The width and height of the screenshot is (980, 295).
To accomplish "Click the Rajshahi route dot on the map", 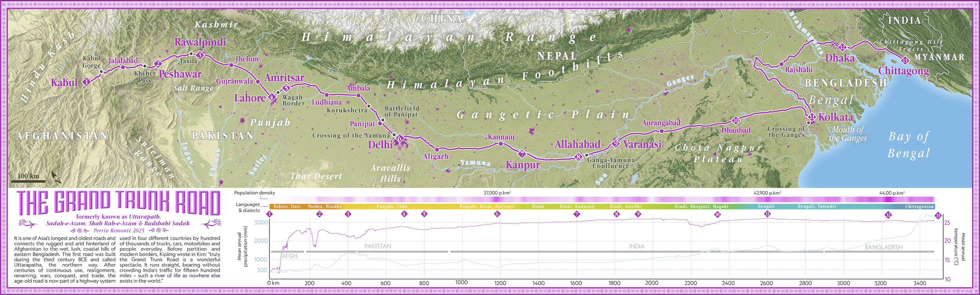I will click(781, 64).
